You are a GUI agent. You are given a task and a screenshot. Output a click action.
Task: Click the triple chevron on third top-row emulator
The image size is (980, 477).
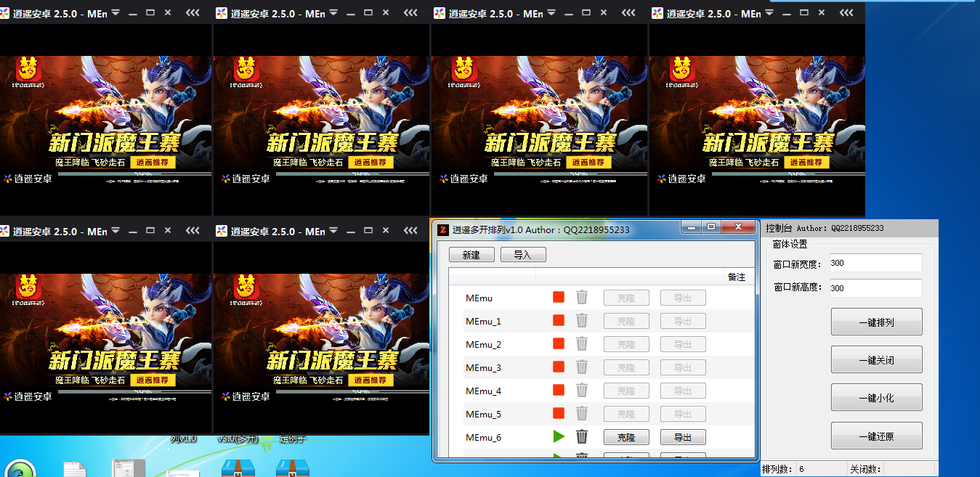(x=628, y=13)
